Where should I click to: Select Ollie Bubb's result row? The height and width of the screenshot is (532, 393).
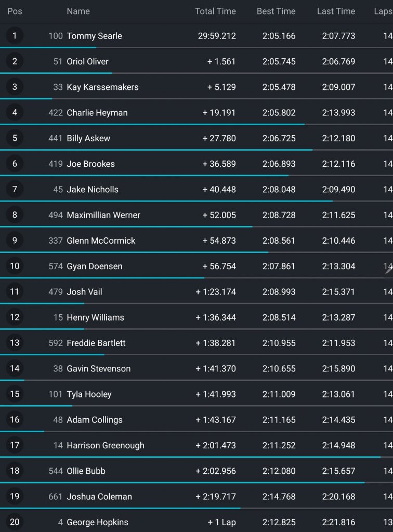click(197, 471)
